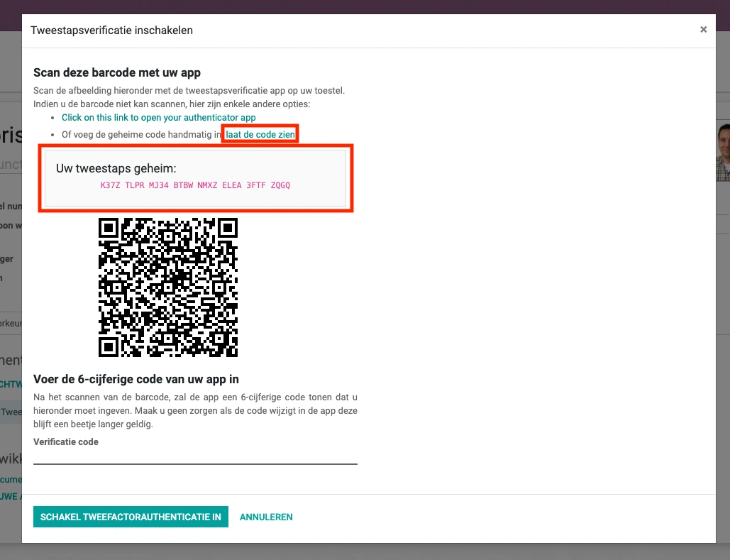Click the bottom-left QR finder square

point(109,347)
